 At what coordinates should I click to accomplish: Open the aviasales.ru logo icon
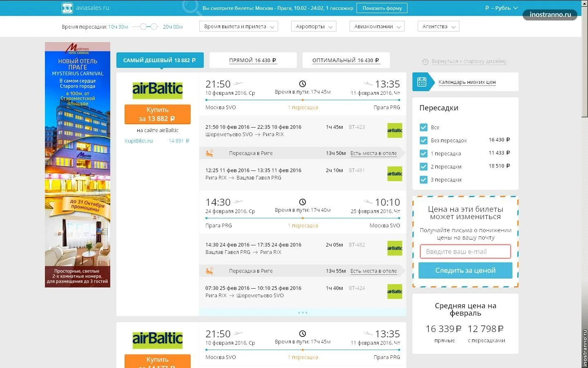point(67,8)
